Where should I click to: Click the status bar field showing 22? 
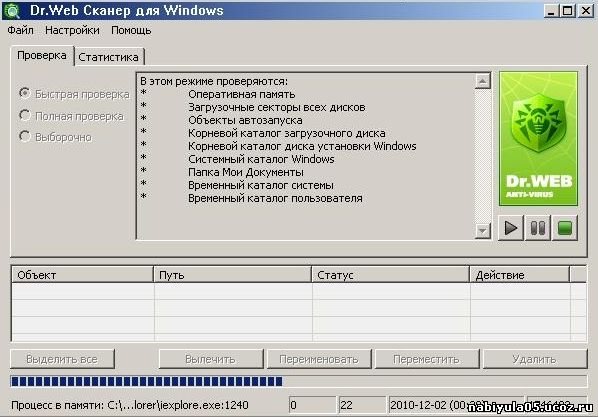[x=362, y=405]
